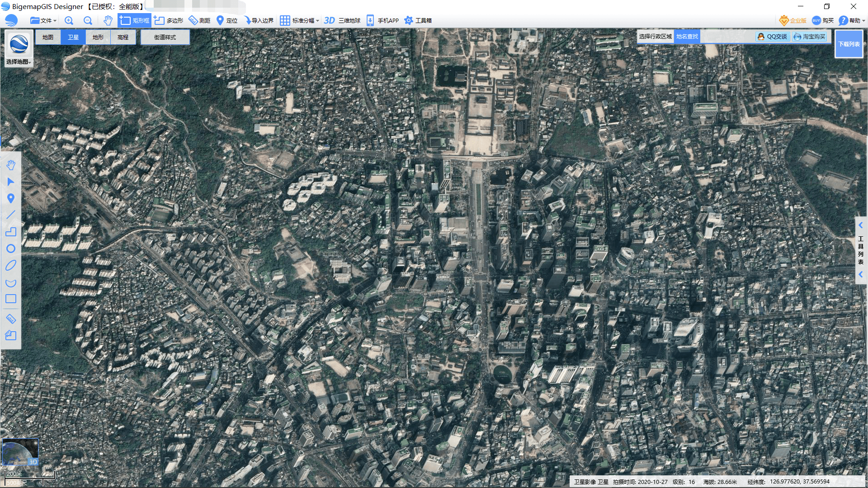Click the lower chevron on right panel
Viewport: 868px width, 488px height.
pyautogui.click(x=861, y=274)
